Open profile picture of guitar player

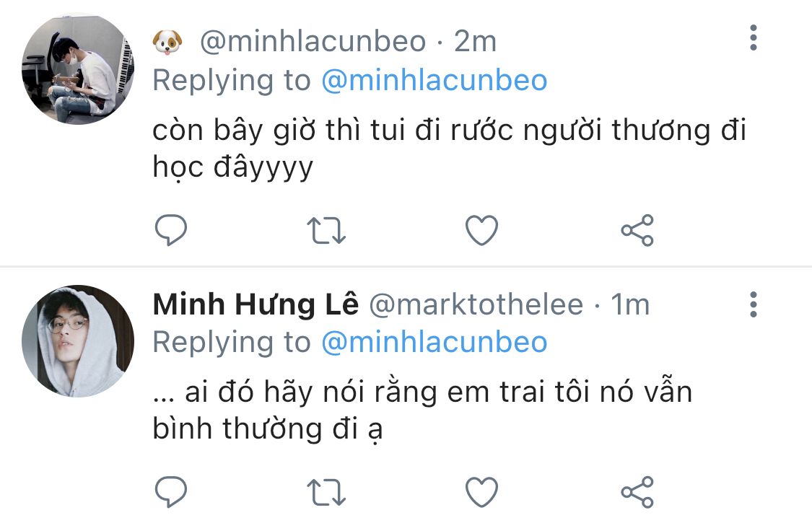(x=78, y=69)
